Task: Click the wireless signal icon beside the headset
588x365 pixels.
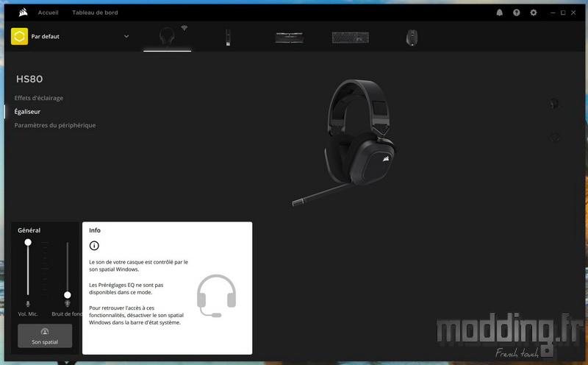Action: pyautogui.click(x=184, y=28)
